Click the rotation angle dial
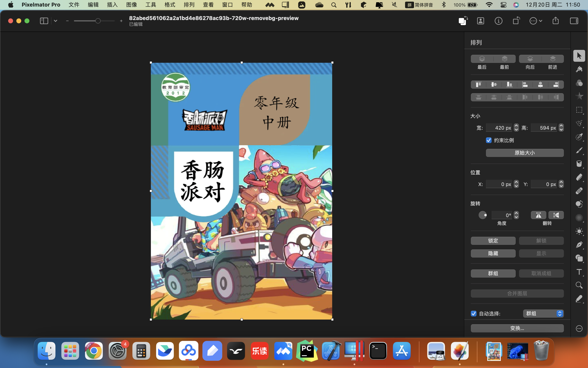Viewport: 588px width, 368px height. click(483, 215)
